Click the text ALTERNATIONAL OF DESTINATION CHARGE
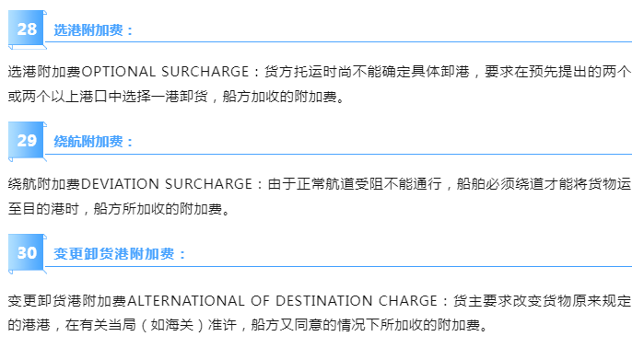This screenshot has width=644, height=348. pos(282,301)
